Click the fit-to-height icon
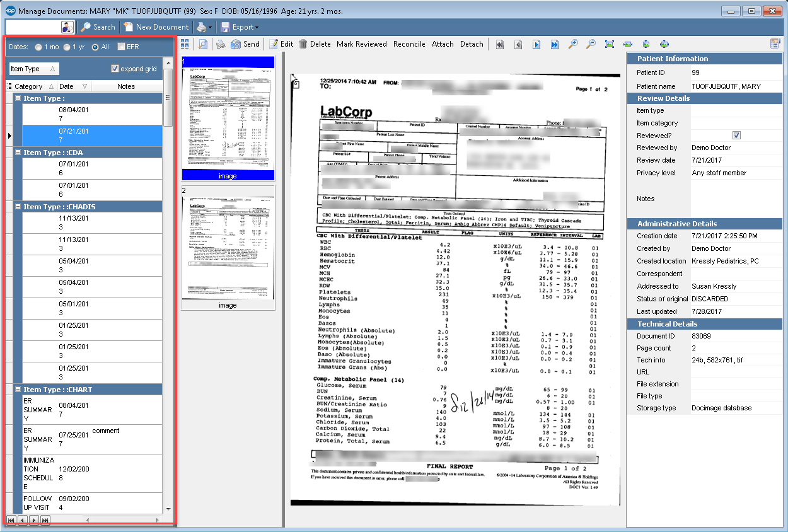This screenshot has width=788, height=532. (646, 44)
